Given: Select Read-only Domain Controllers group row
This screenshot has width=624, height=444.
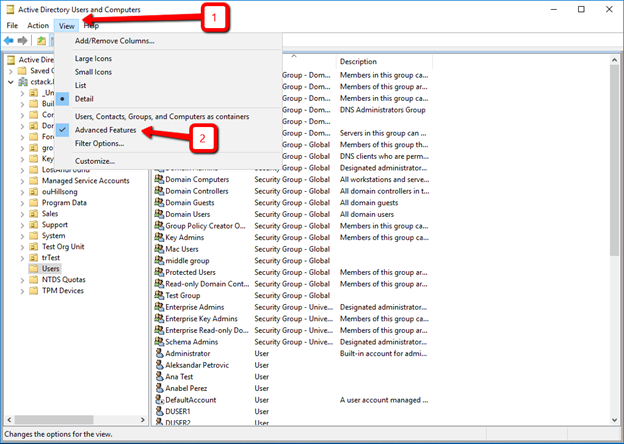Looking at the screenshot, I should [292, 284].
